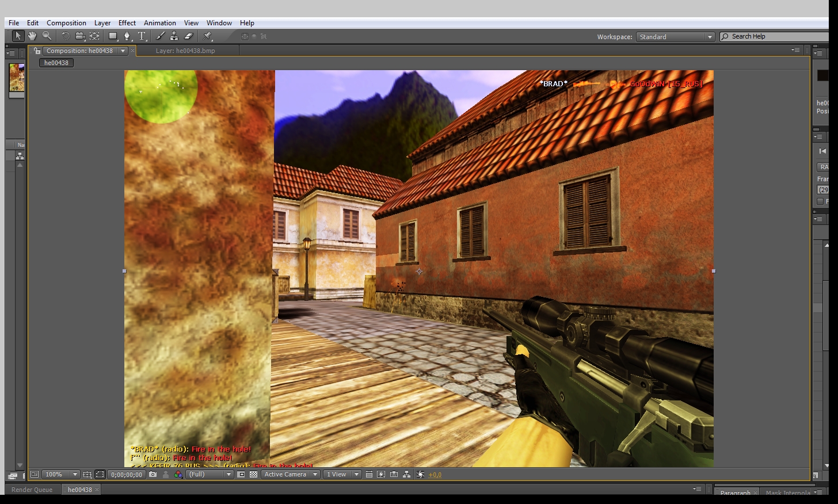Toggle the viewer lock icon beside Composition tab
838x504 pixels.
(37, 51)
